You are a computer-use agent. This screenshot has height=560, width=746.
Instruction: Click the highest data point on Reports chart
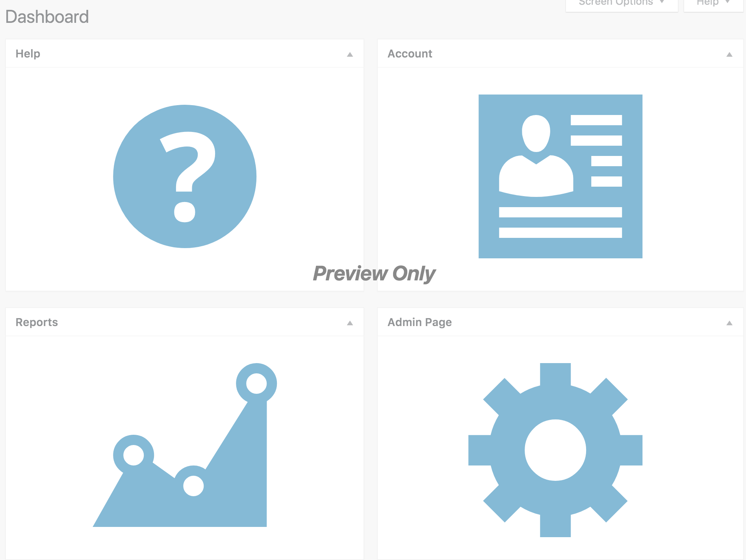(x=256, y=384)
